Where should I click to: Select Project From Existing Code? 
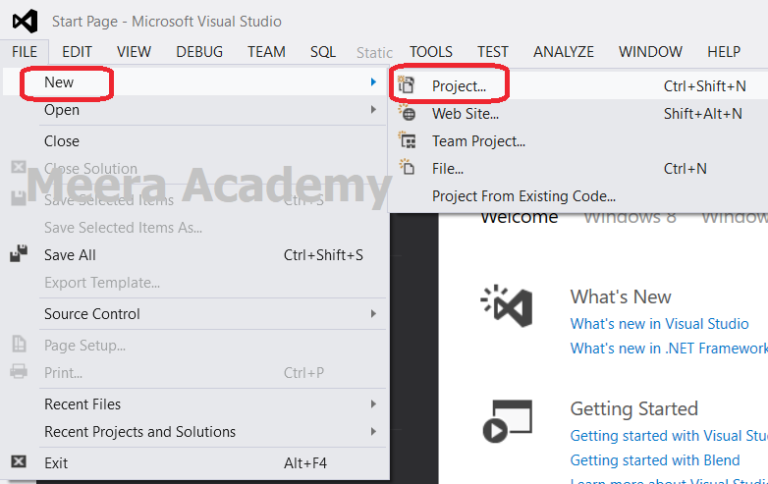(523, 196)
